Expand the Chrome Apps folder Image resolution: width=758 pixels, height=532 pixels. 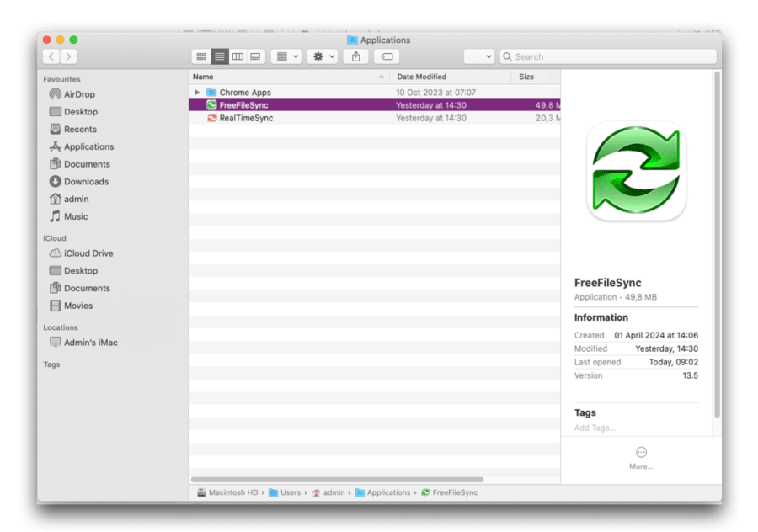click(x=195, y=90)
